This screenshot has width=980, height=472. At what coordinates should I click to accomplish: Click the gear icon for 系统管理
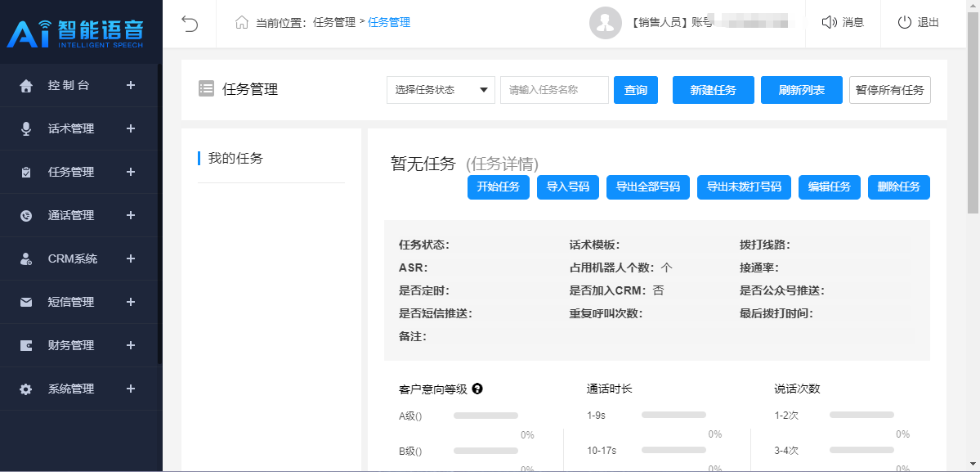[26, 389]
